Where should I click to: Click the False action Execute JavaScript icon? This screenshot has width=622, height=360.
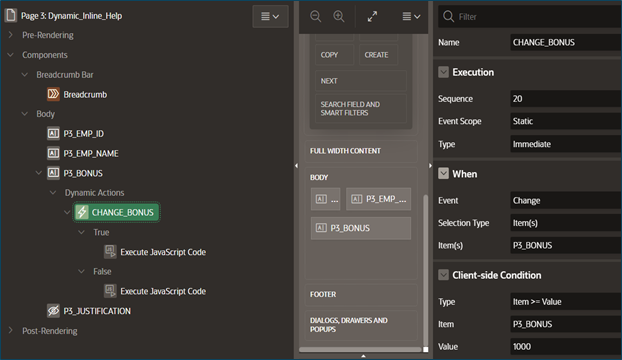coord(110,291)
